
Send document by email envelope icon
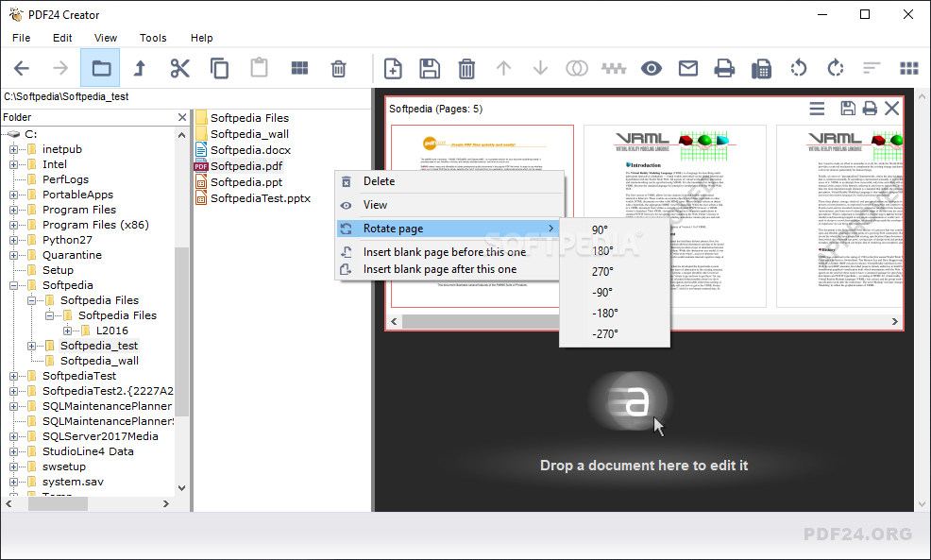pos(688,69)
